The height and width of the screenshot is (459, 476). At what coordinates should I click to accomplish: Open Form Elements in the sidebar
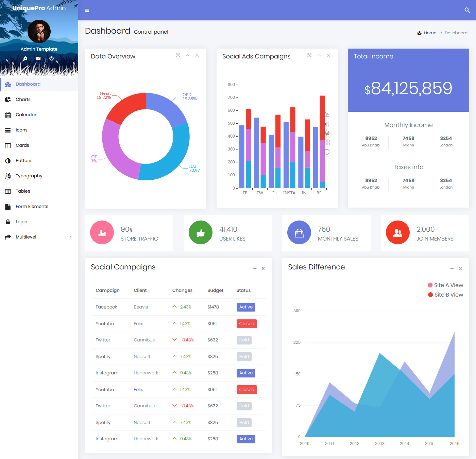coord(39,207)
